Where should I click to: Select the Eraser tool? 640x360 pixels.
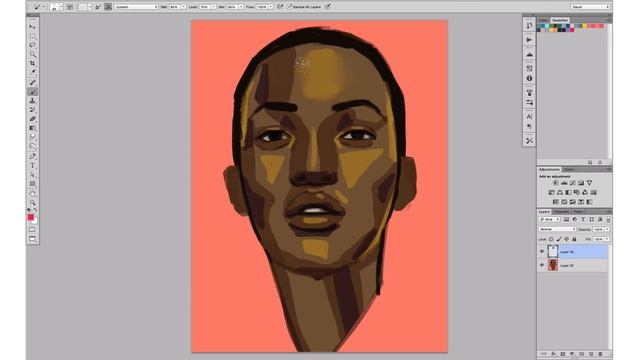click(x=33, y=119)
